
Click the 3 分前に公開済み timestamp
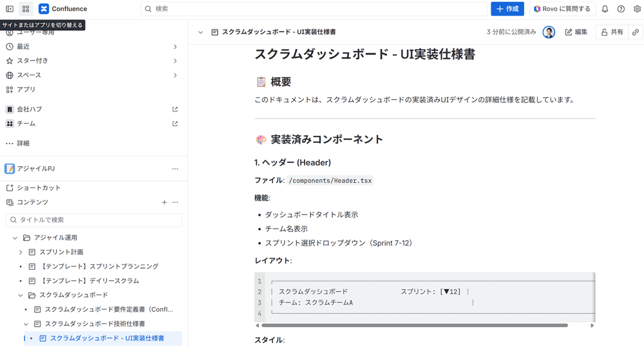pos(511,32)
